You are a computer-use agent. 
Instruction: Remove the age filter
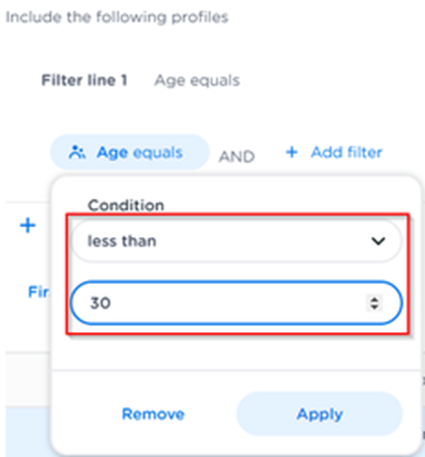[x=153, y=414]
